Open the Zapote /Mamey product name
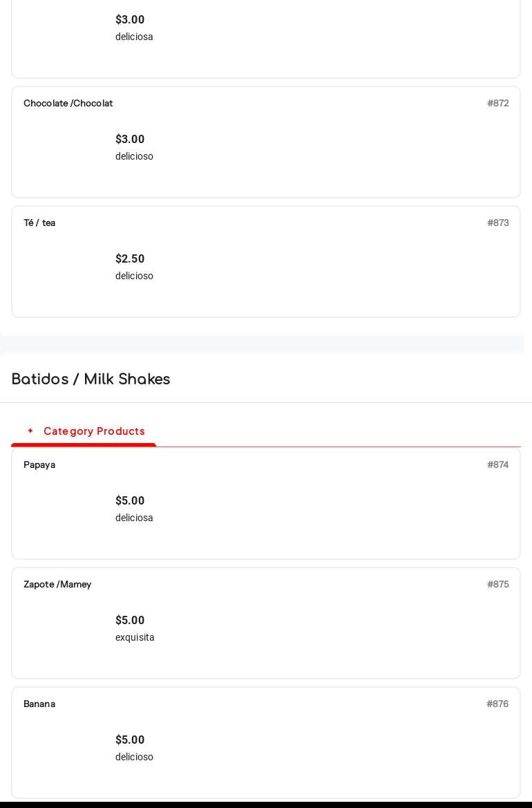The width and height of the screenshot is (532, 808). (57, 584)
